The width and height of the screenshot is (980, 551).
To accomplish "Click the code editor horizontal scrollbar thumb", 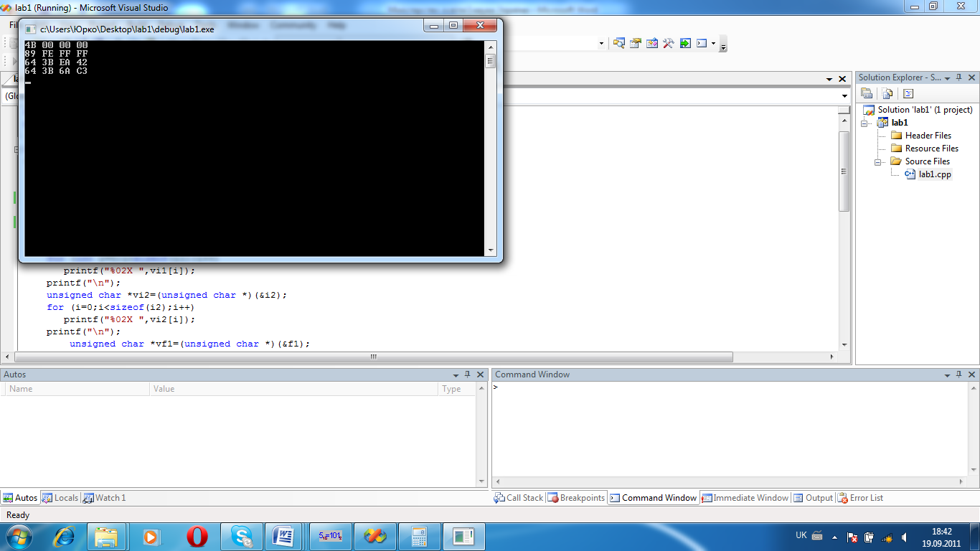I will pos(374,357).
